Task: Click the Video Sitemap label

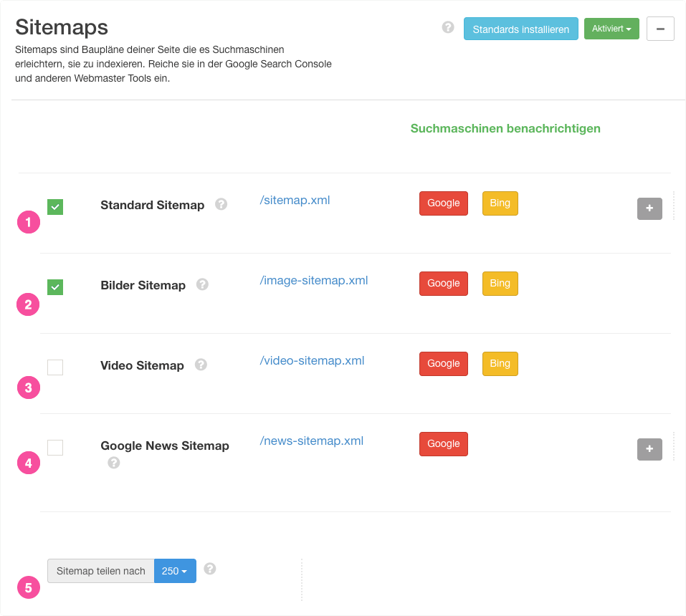Action: pyautogui.click(x=142, y=365)
